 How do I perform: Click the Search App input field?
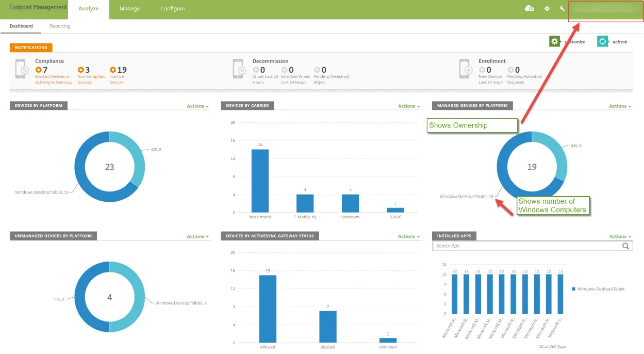click(x=526, y=246)
